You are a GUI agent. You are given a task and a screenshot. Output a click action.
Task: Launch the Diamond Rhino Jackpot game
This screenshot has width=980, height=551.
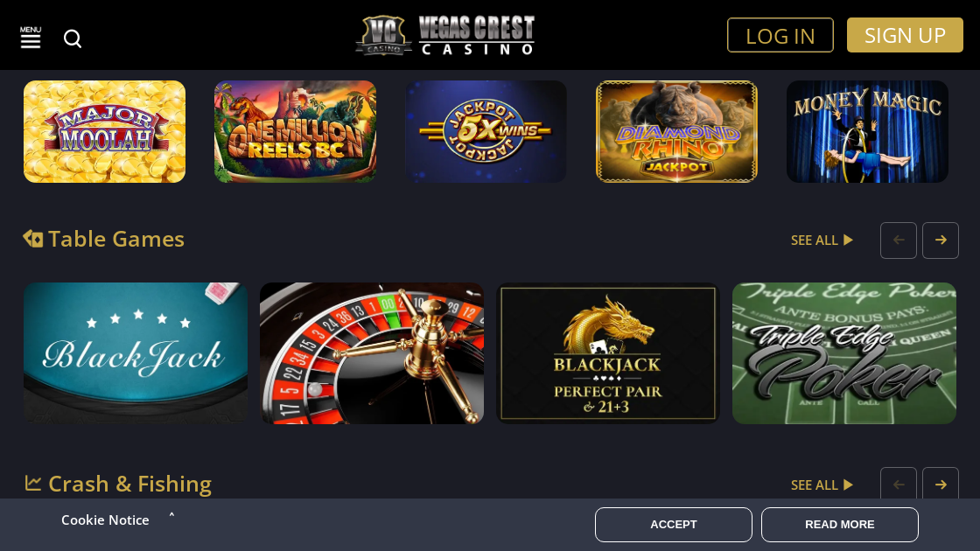point(676,131)
